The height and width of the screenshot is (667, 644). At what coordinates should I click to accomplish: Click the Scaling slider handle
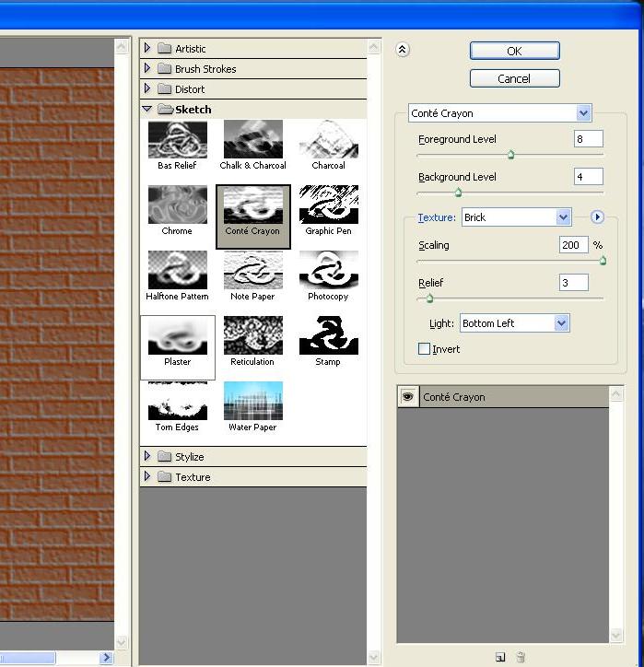(x=603, y=261)
